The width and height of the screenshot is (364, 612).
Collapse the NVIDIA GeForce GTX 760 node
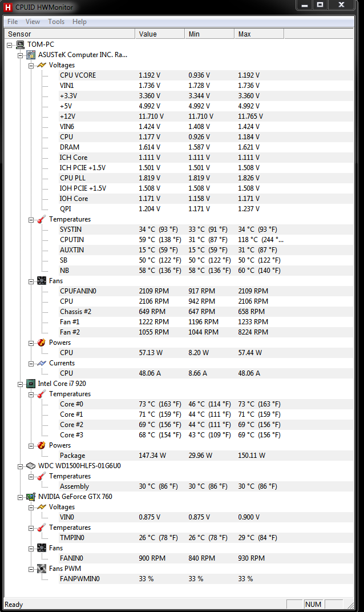tap(21, 497)
